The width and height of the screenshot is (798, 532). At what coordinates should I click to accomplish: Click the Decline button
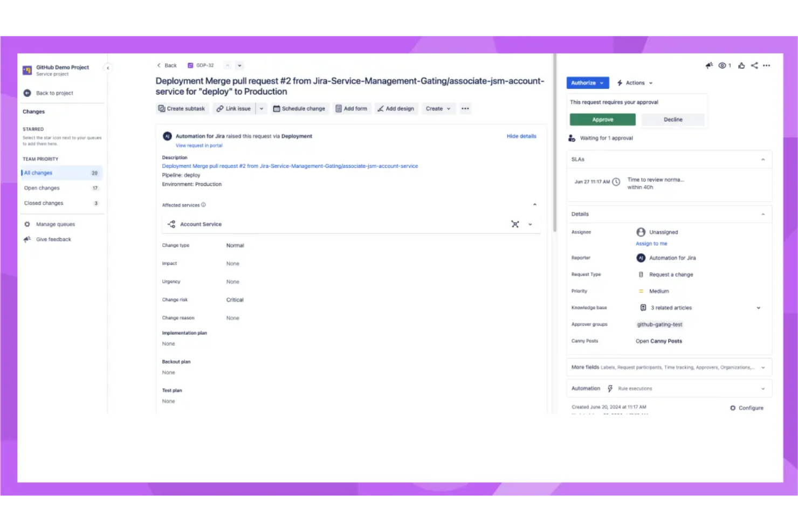pyautogui.click(x=672, y=120)
